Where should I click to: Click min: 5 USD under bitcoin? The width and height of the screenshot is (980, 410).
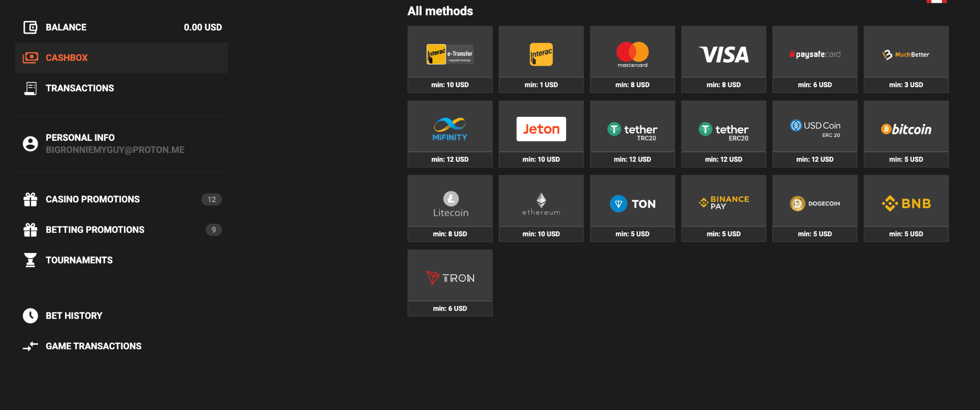point(906,159)
